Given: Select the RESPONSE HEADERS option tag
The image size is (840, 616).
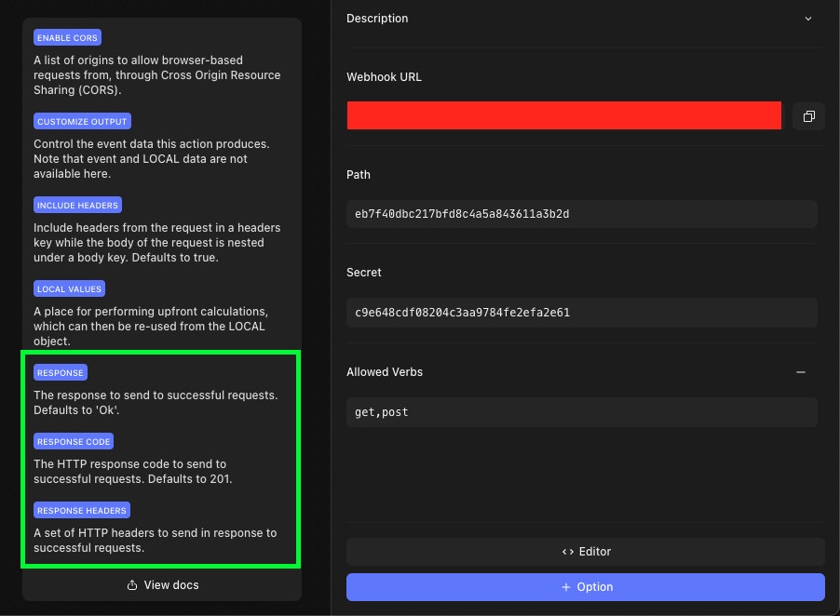Looking at the screenshot, I should pos(82,511).
